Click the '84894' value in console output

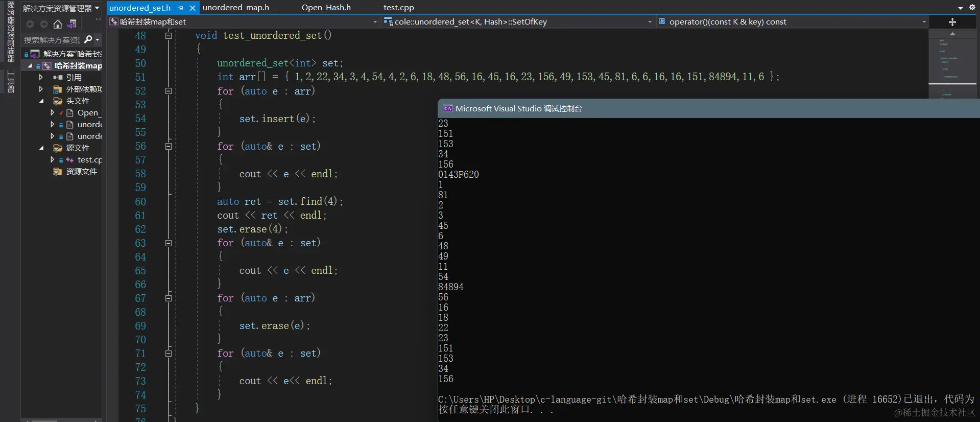coord(451,287)
